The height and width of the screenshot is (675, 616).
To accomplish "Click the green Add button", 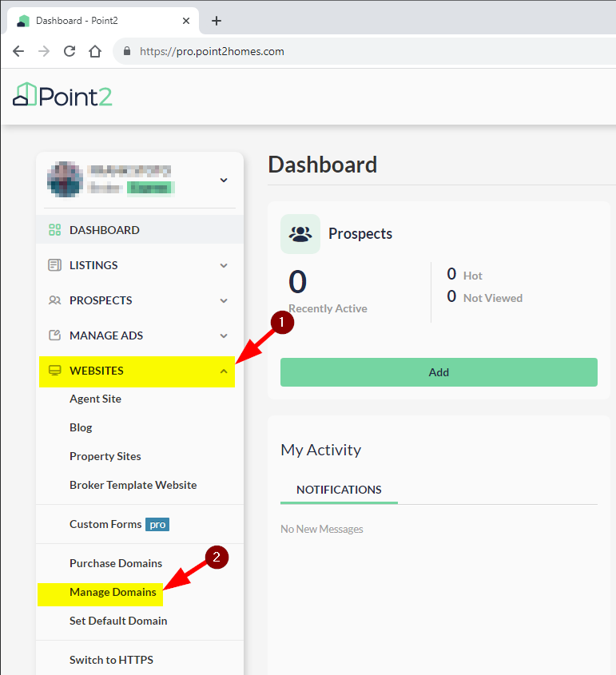I will point(439,372).
